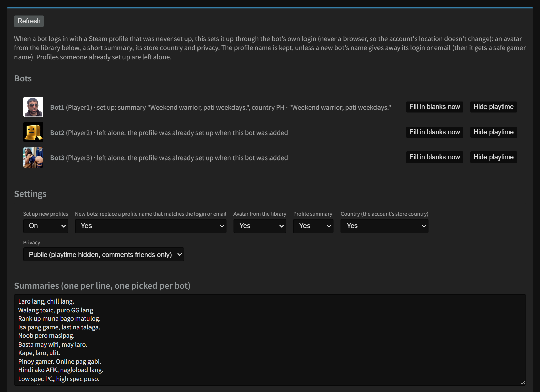Image resolution: width=540 pixels, height=392 pixels.
Task: Click the line 'Noob pero masipag.'
Action: click(46, 336)
